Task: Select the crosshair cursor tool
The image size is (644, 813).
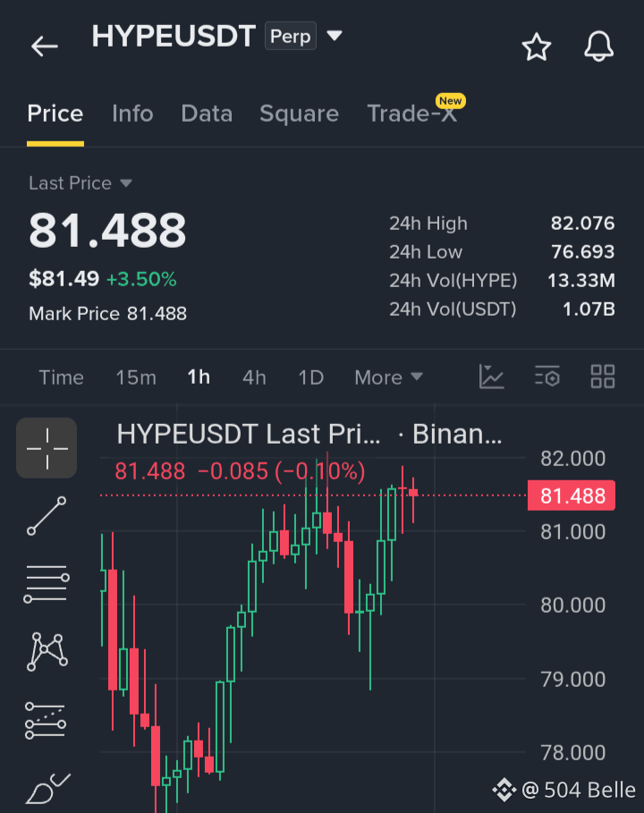Action: 47,448
